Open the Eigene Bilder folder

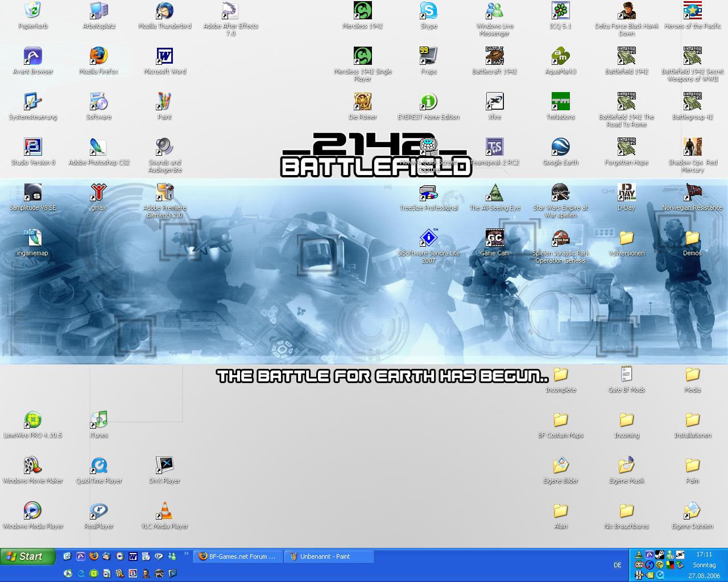pos(561,465)
